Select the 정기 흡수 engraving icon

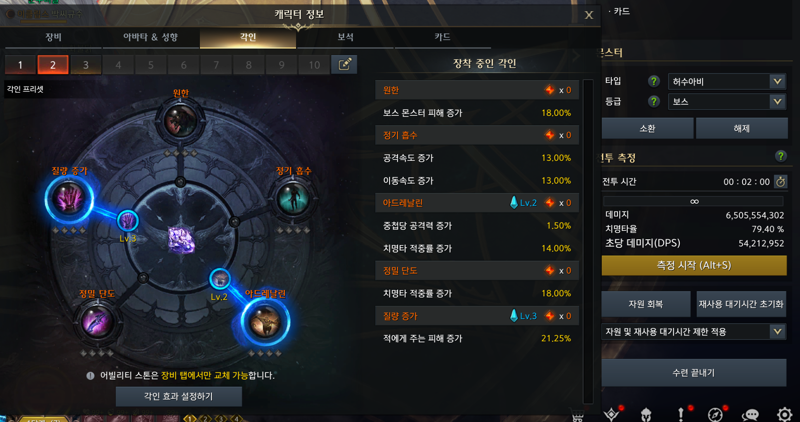tap(293, 198)
